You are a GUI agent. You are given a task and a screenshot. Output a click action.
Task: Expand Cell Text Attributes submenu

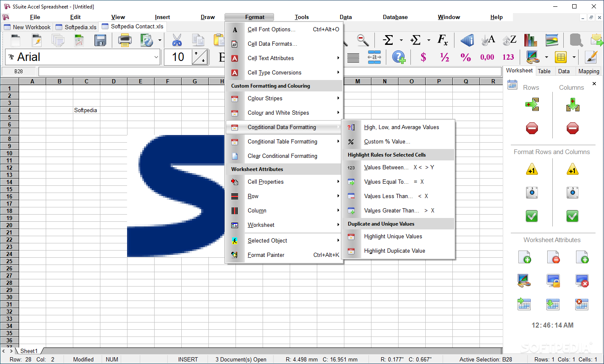tap(284, 58)
